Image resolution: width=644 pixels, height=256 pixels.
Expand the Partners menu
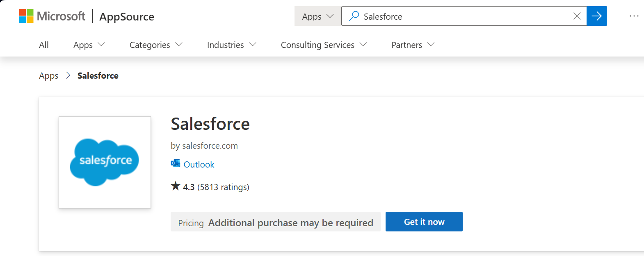coord(413,45)
